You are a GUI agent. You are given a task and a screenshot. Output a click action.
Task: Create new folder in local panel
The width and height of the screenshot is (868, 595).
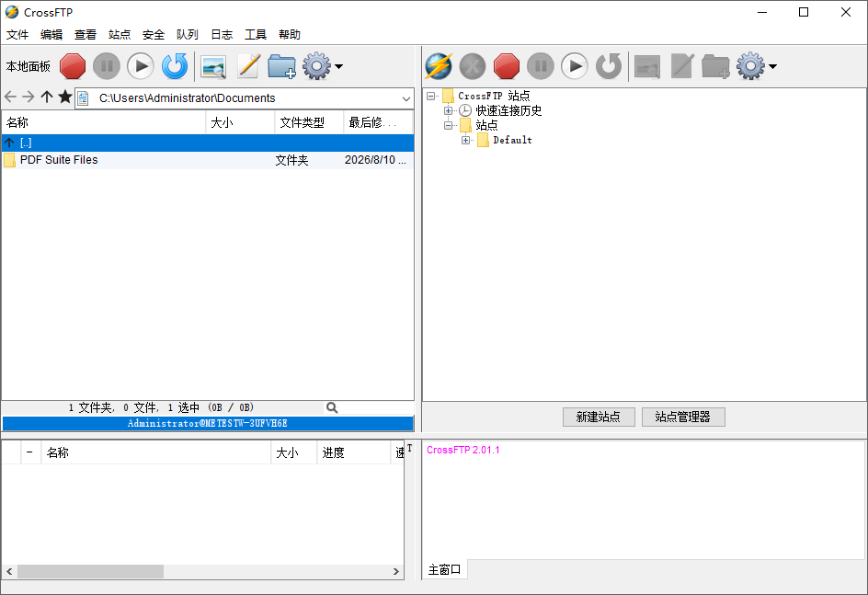pos(281,66)
